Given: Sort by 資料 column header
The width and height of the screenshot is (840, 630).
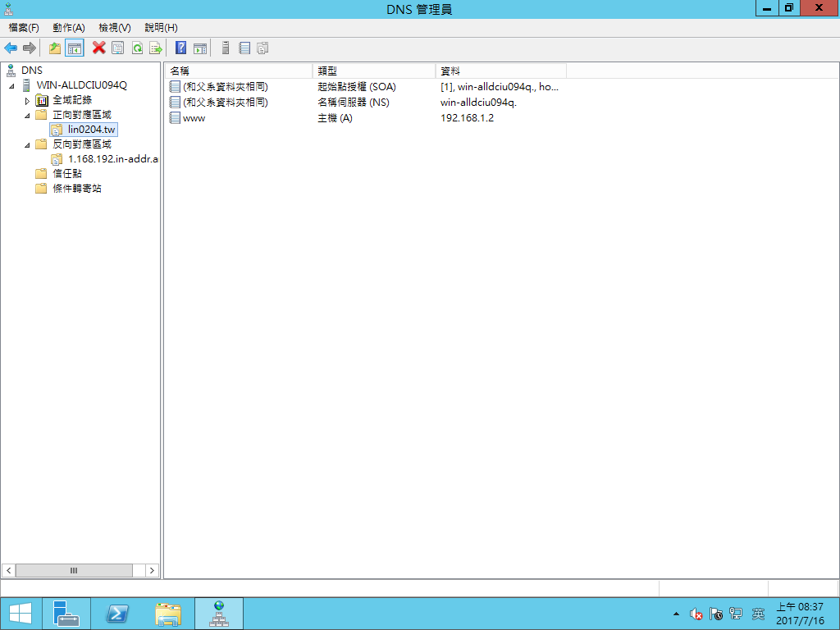Looking at the screenshot, I should point(501,71).
